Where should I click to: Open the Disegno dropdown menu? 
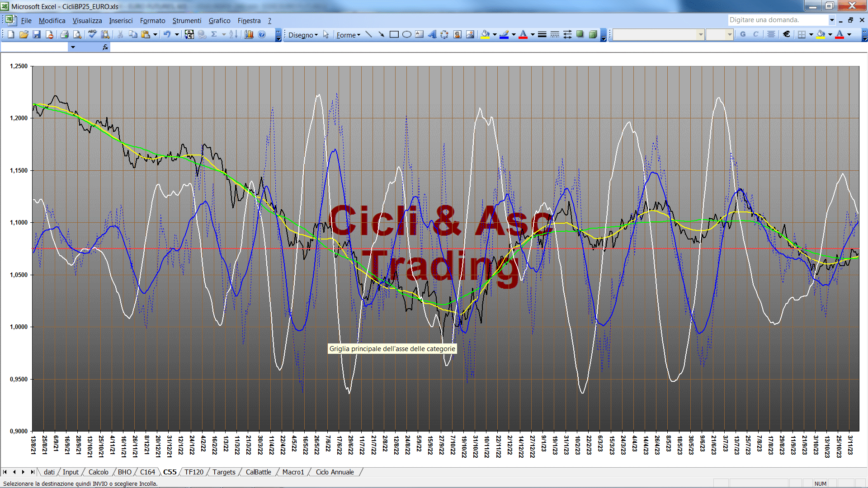click(x=303, y=35)
